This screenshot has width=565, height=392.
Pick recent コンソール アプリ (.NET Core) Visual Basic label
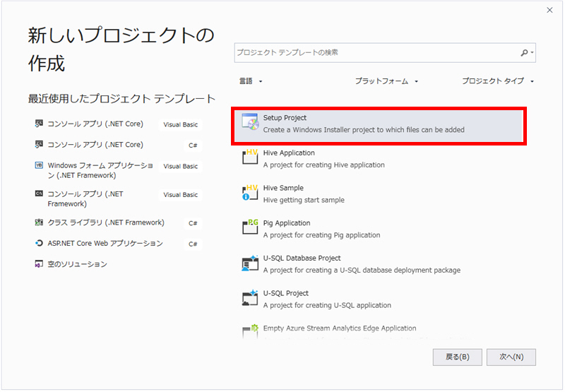(x=95, y=124)
